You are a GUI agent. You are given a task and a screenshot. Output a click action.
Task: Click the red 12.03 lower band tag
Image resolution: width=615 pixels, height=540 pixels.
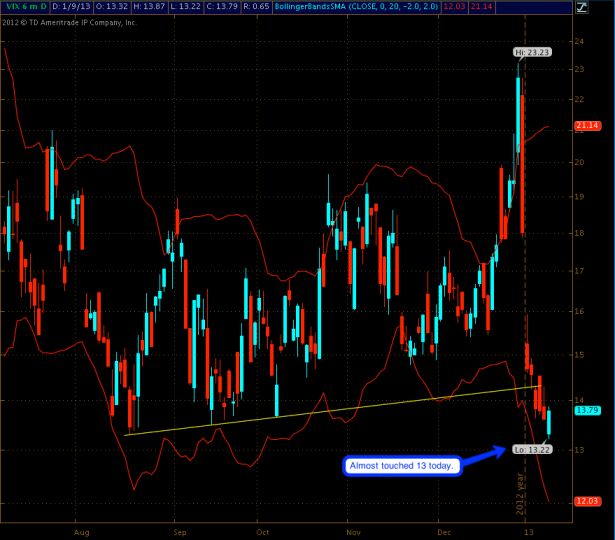pos(586,501)
